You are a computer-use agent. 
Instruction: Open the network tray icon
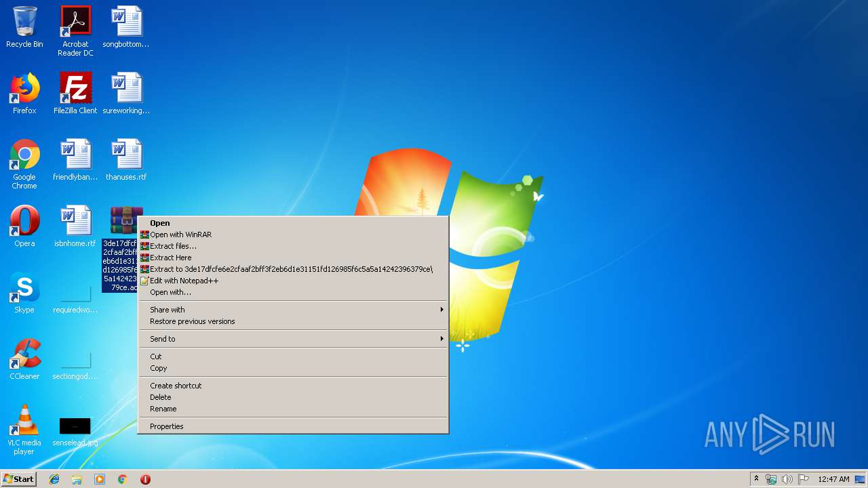point(771,479)
